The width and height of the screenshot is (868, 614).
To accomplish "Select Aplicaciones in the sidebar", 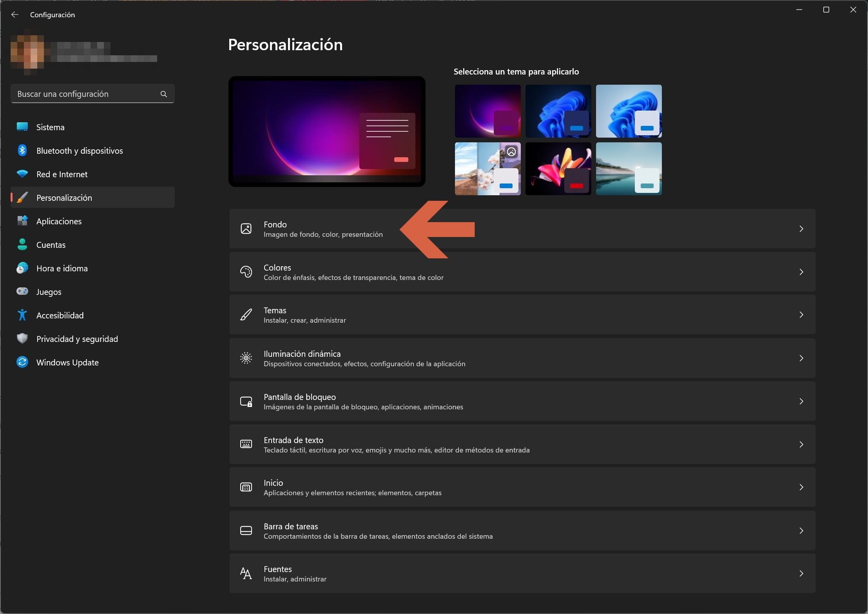I will coord(92,221).
